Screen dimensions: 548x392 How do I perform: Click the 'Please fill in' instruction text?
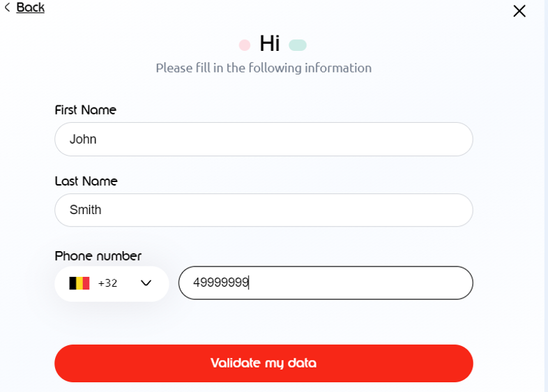click(x=264, y=68)
